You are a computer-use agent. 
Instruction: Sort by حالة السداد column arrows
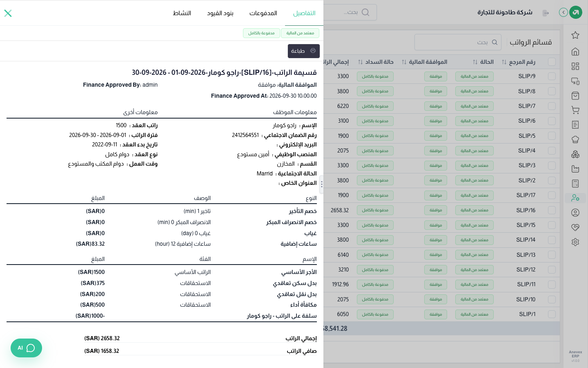361,62
